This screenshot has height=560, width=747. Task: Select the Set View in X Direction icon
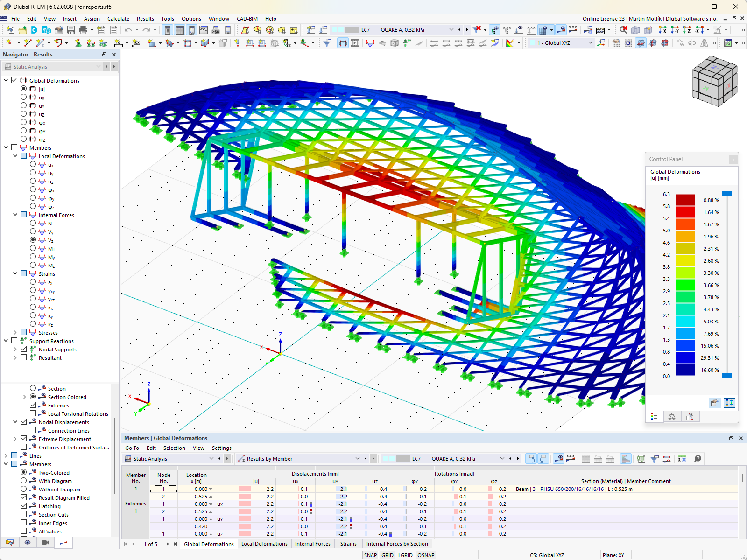click(x=662, y=29)
